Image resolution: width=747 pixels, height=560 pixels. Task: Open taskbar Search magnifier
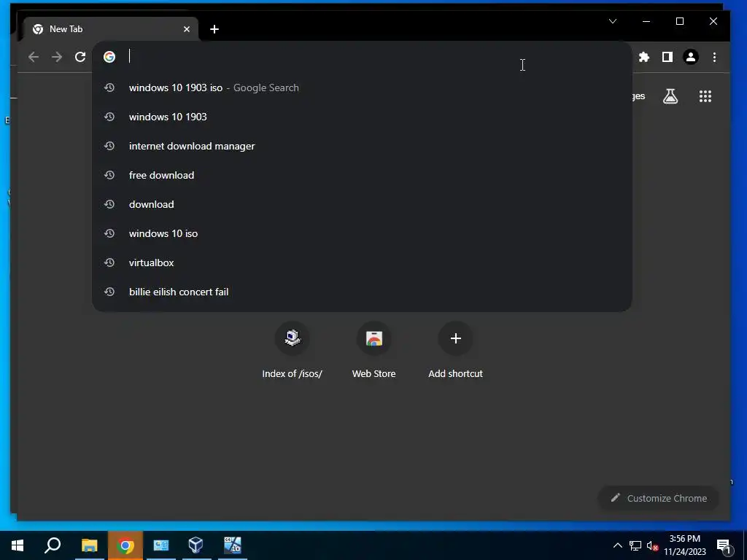(x=53, y=545)
